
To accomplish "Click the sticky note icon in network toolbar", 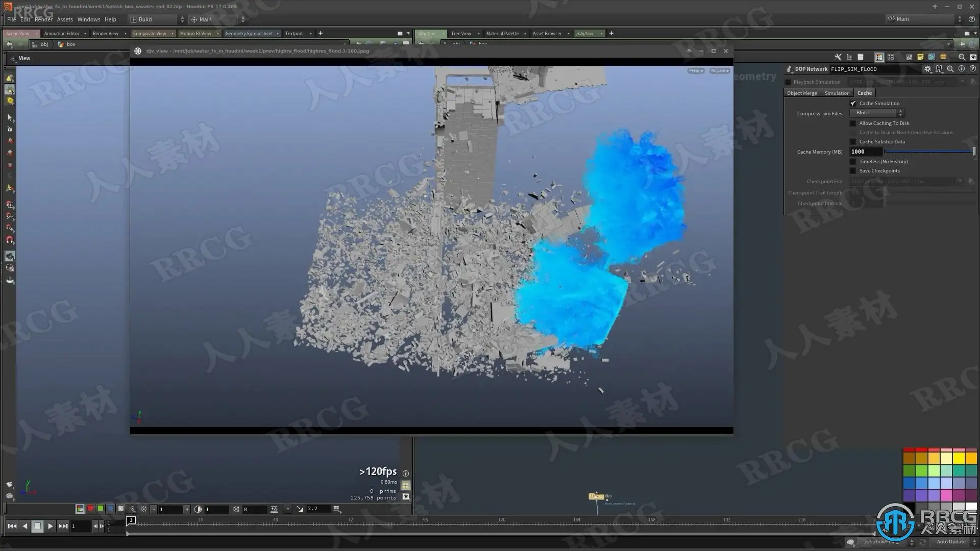I will 920,57.
